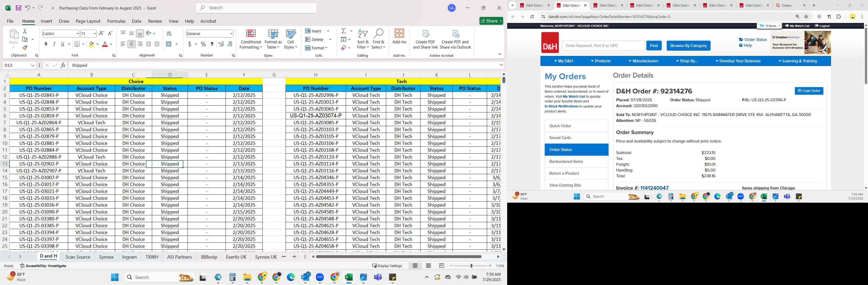Viewport: 868px width, 285px height.
Task: Open the Conditional Formatting menu
Action: [x=251, y=39]
